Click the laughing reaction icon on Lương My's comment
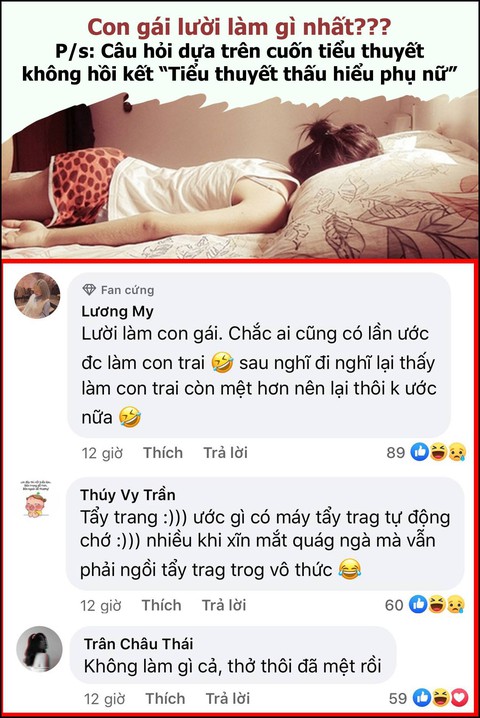Screen dimensions: 480x718 (x=438, y=452)
